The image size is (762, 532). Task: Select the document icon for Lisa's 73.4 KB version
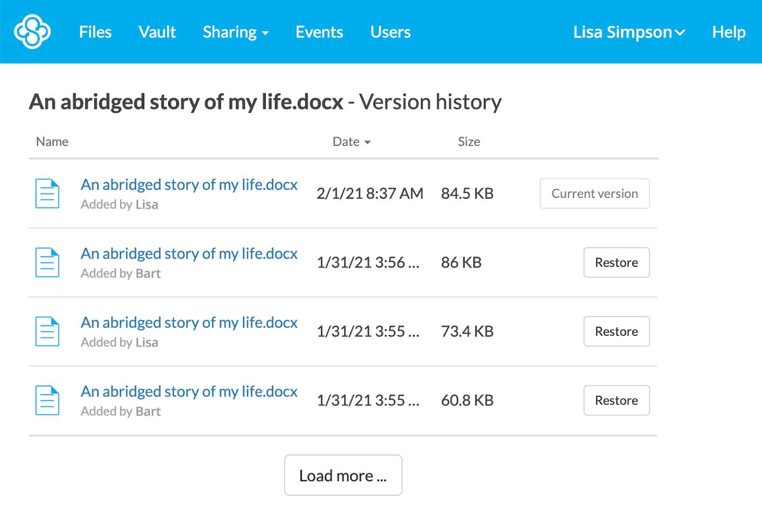coord(47,331)
